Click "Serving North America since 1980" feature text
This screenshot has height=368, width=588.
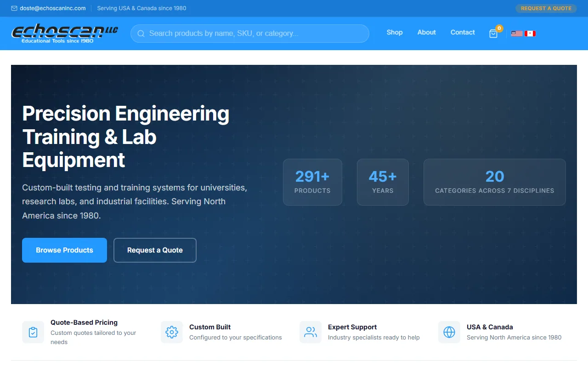tap(514, 337)
